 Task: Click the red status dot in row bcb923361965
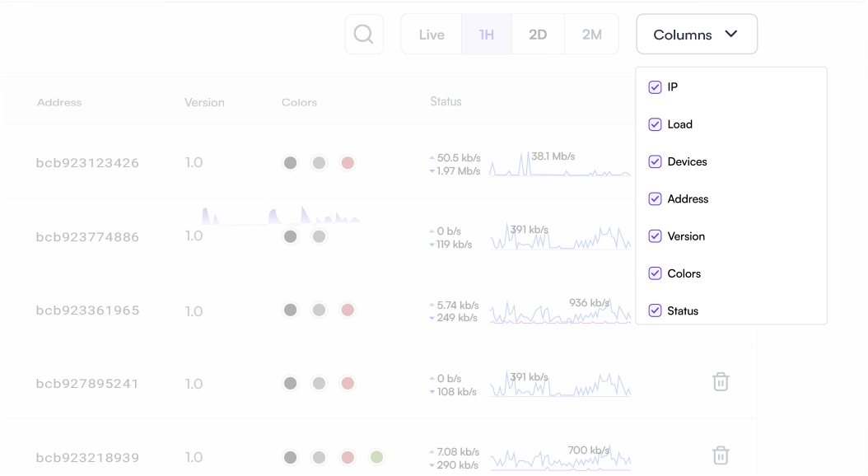348,310
